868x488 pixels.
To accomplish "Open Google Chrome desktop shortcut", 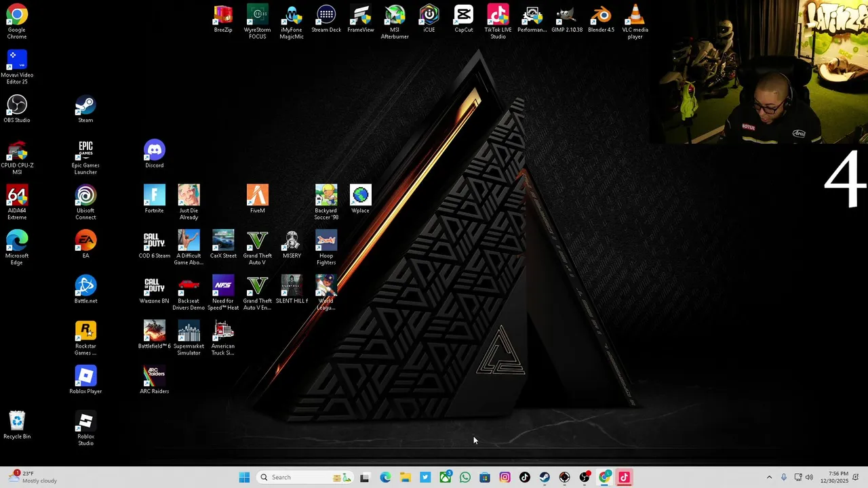I will coord(17,22).
